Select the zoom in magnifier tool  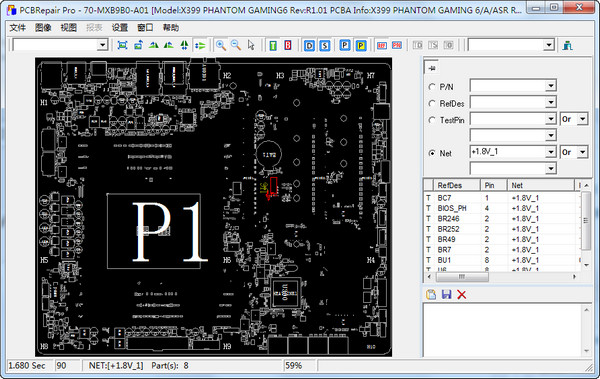click(221, 45)
